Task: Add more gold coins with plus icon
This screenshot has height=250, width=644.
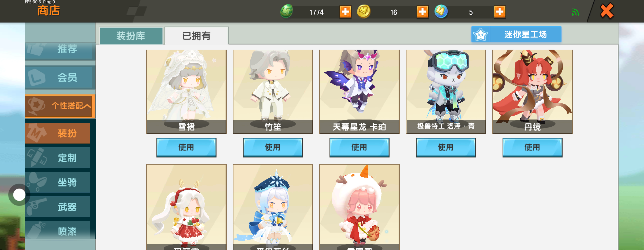Action: click(x=422, y=12)
